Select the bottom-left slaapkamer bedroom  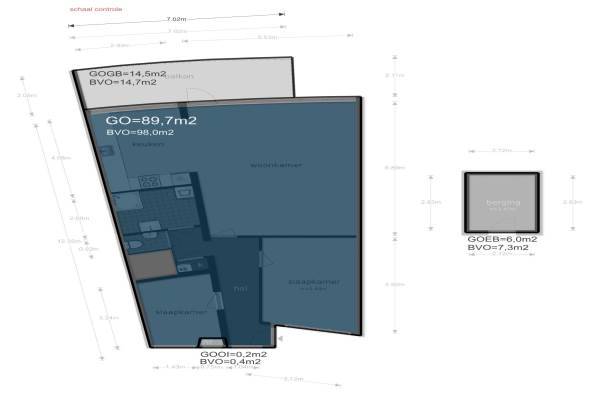181,311
